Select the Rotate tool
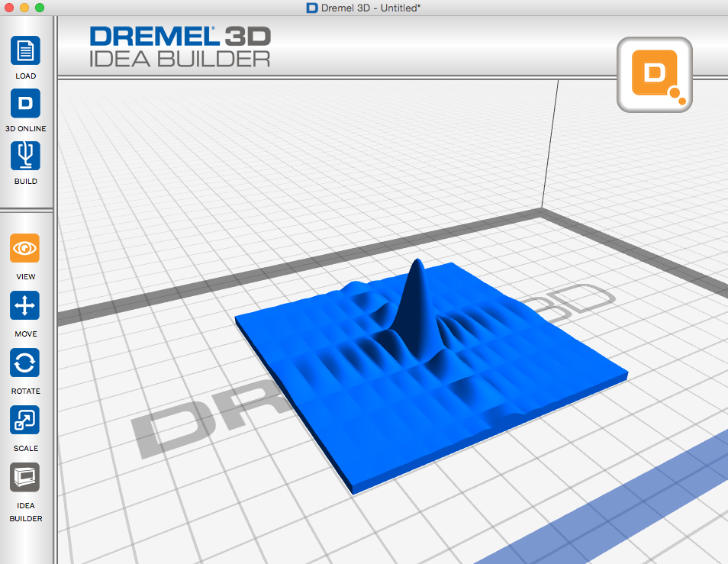 [x=24, y=363]
